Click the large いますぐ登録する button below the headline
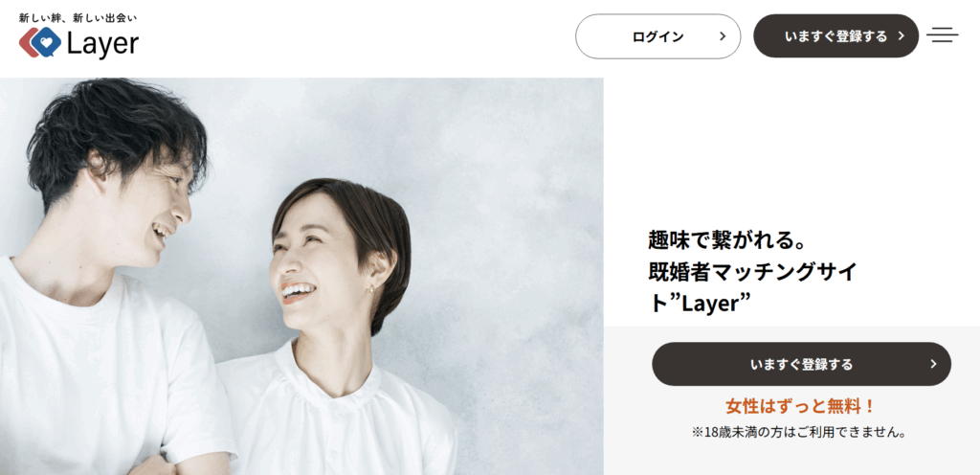This screenshot has width=980, height=475. pos(801,364)
